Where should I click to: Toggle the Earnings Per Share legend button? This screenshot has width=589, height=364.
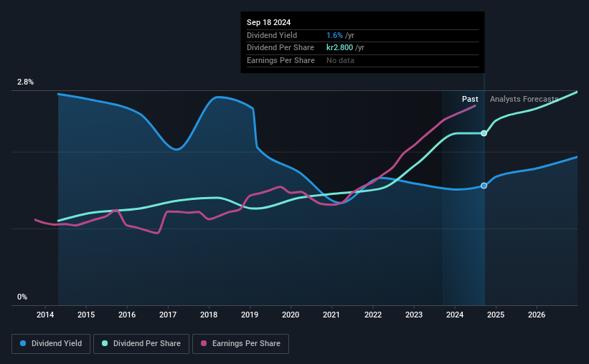coord(240,344)
